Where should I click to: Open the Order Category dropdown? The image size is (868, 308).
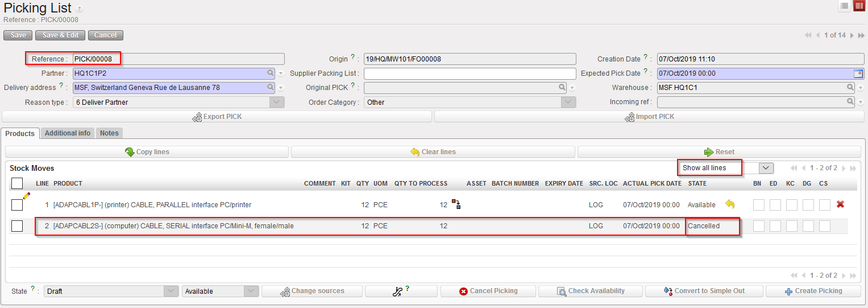[x=568, y=102]
